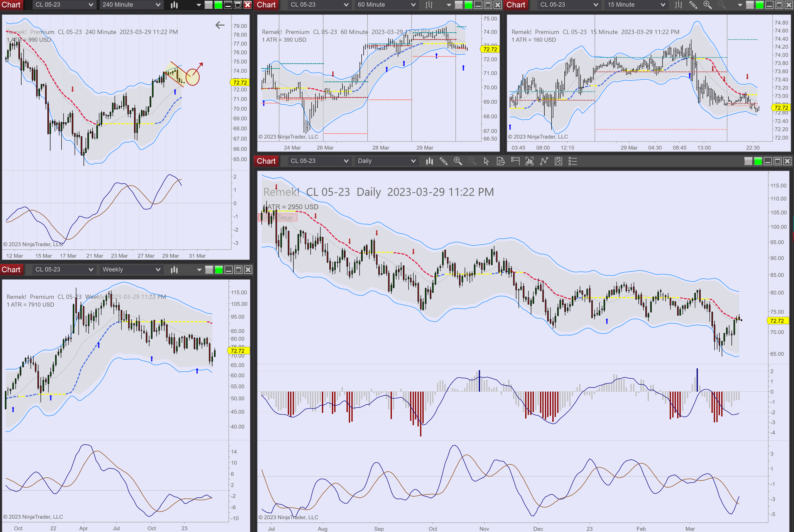Open Strategies icon in Daily toolbar

pyautogui.click(x=558, y=161)
